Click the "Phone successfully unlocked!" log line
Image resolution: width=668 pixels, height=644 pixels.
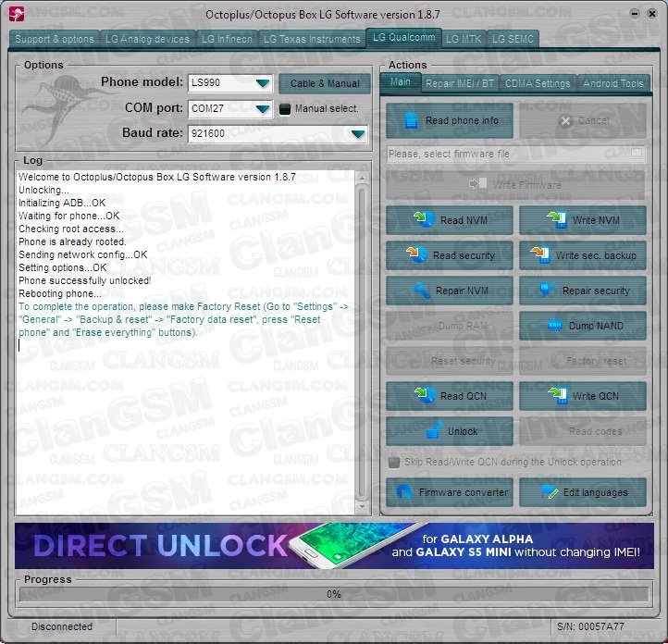[x=85, y=280]
